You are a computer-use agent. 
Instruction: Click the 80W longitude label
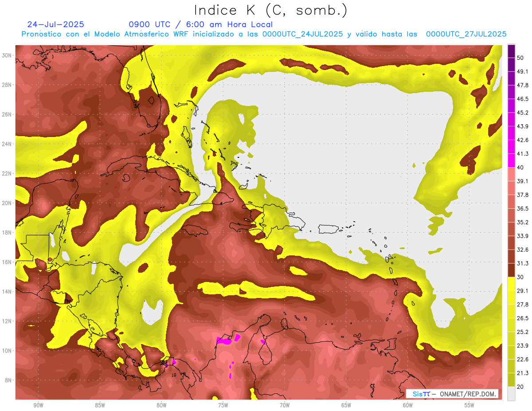click(x=161, y=405)
